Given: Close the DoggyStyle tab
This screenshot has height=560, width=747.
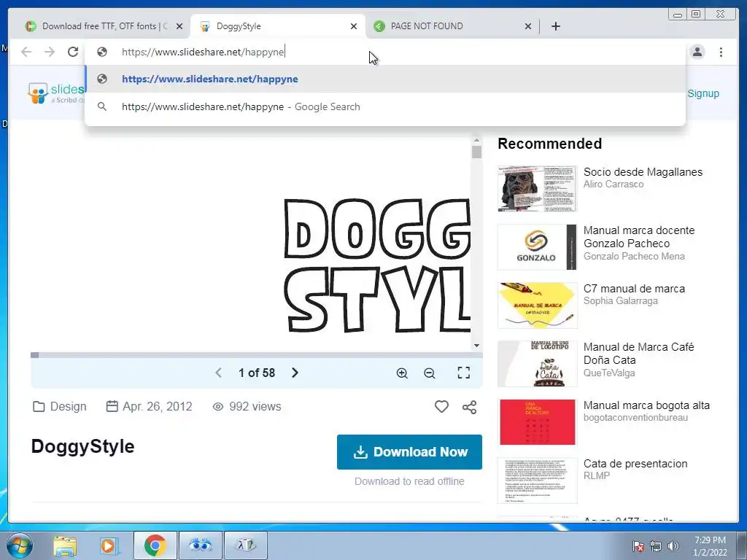Looking at the screenshot, I should click(x=354, y=26).
